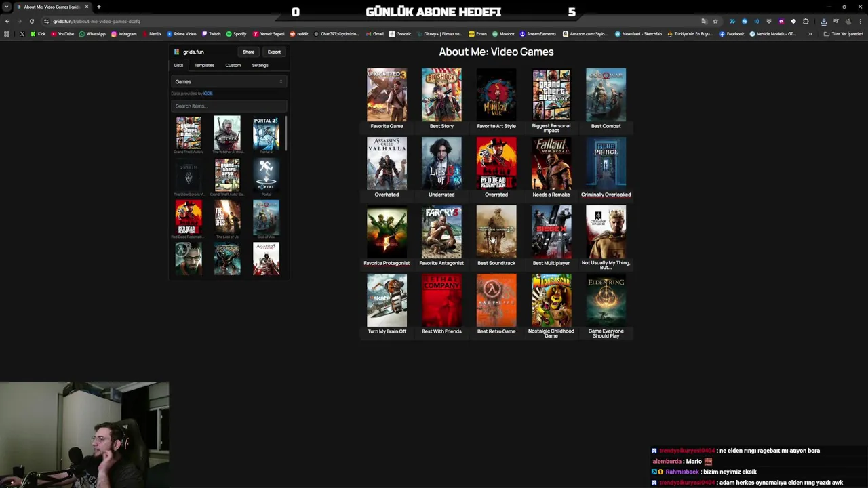Open the Instagram bookmark
This screenshot has height=488, width=868.
123,34
